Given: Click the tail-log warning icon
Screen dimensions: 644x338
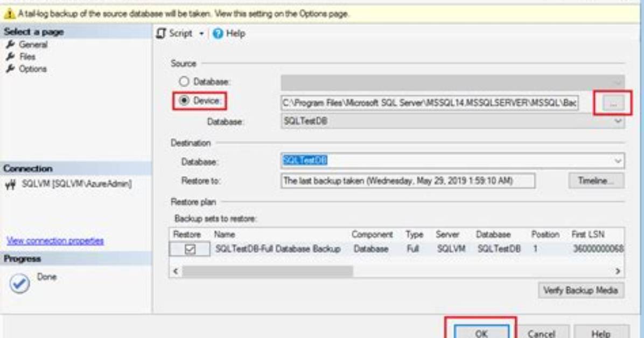Looking at the screenshot, I should (9, 14).
